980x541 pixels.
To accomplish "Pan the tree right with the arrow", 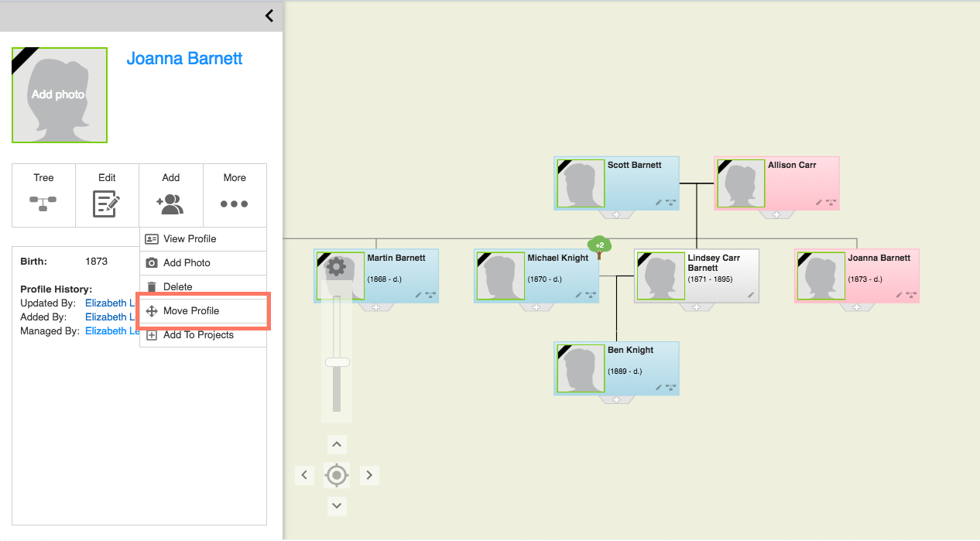I will pyautogui.click(x=369, y=474).
